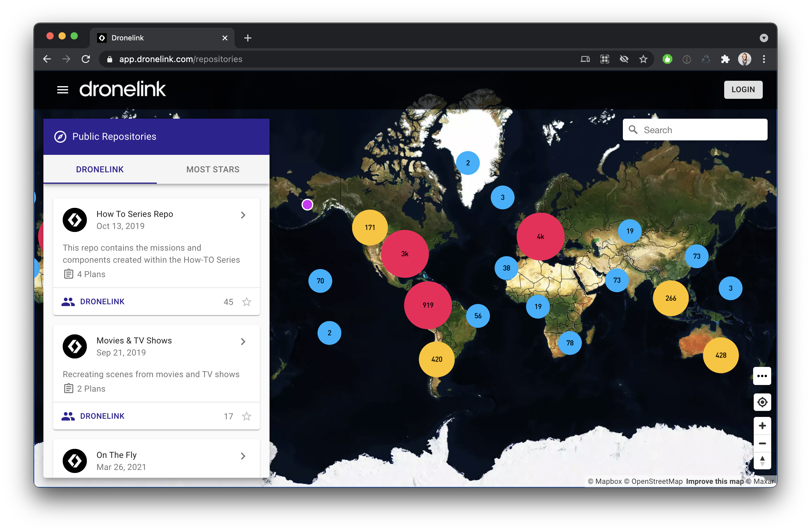The image size is (811, 532).
Task: Zoom out the map with minus button
Action: (x=762, y=443)
